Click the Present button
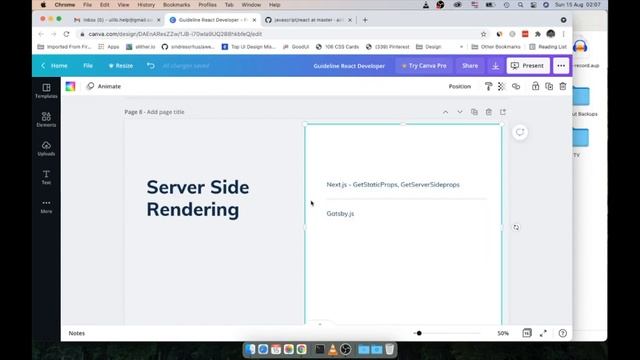640x360 pixels. point(528,66)
